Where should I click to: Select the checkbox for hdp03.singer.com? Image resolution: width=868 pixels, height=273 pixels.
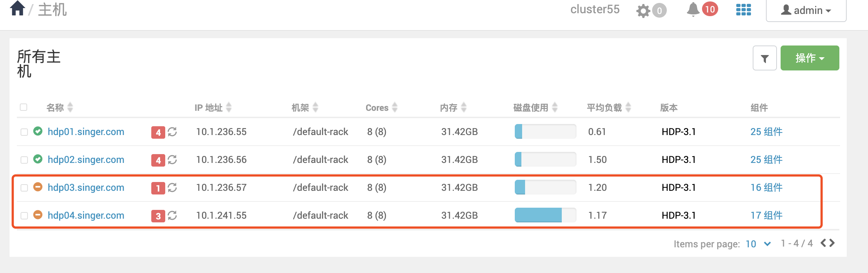point(24,188)
